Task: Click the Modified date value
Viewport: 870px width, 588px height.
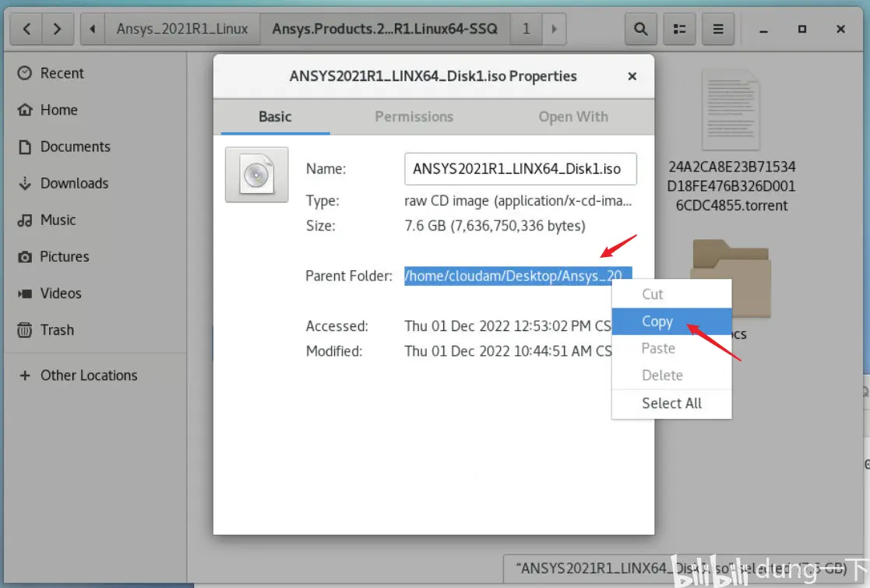Action: click(x=508, y=351)
